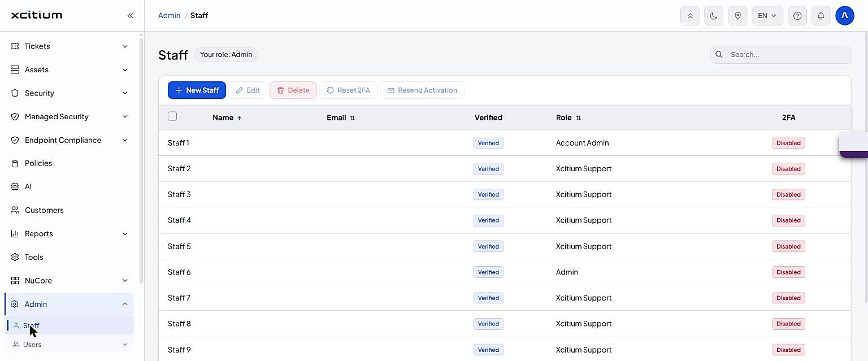Click the search magnifier icon
Screen dimensions: 868x361
click(x=719, y=55)
